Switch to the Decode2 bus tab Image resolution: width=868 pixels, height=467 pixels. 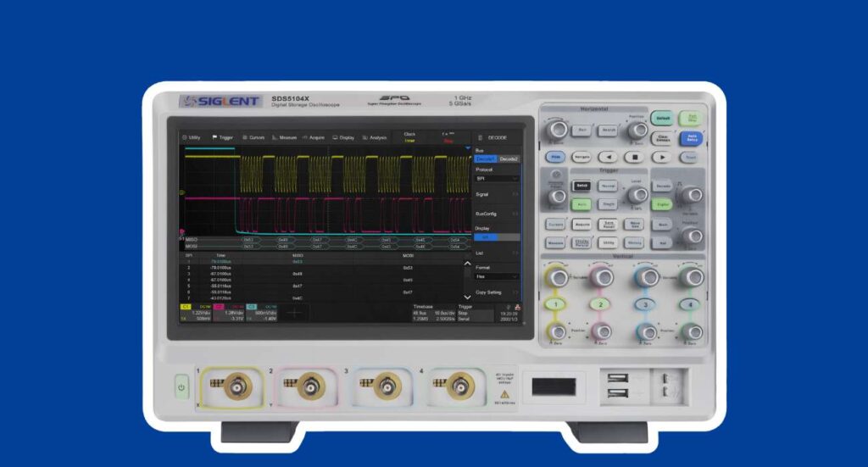click(x=509, y=159)
